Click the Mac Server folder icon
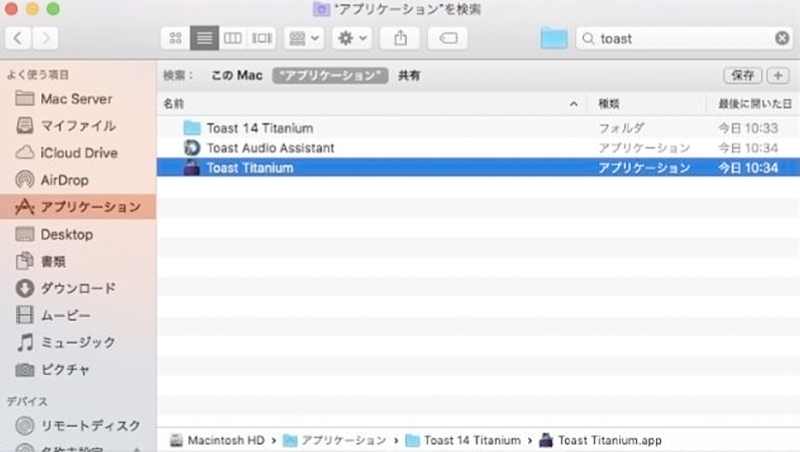The image size is (800, 452). [x=24, y=98]
